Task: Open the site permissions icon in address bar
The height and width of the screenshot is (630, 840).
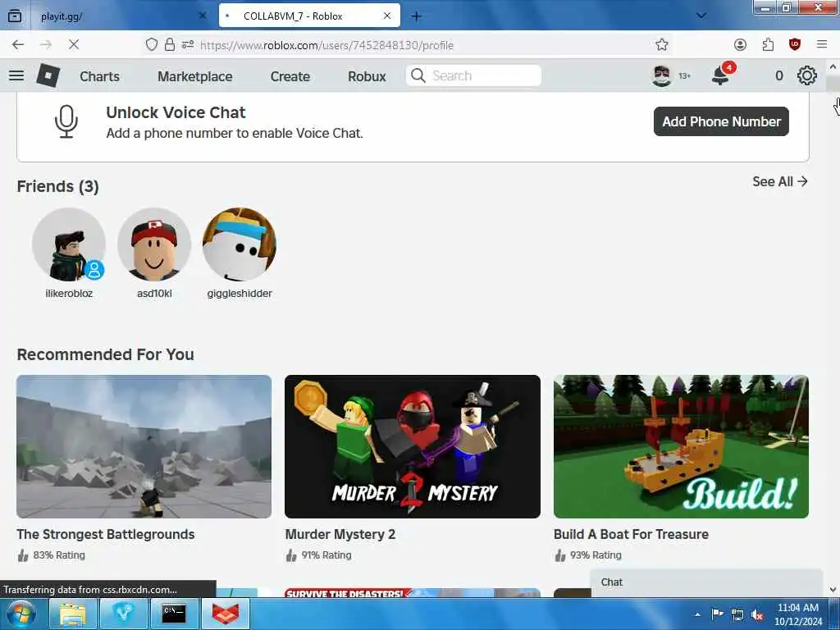Action: point(188,44)
